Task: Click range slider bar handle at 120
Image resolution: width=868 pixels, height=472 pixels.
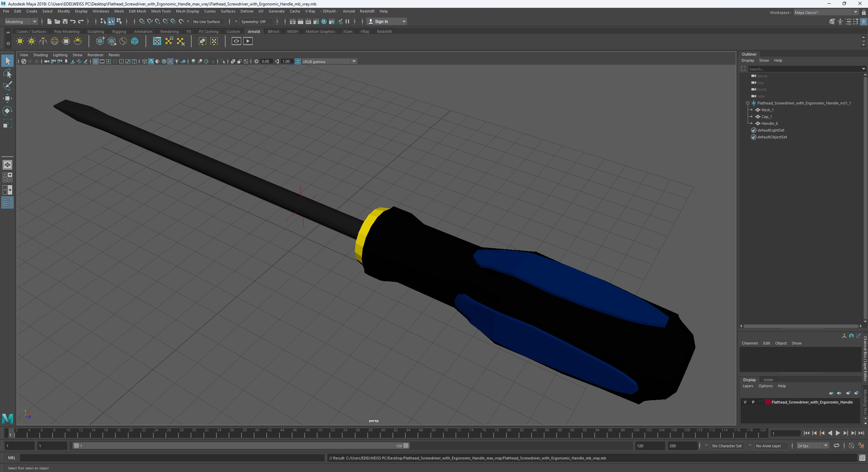Action: point(406,446)
